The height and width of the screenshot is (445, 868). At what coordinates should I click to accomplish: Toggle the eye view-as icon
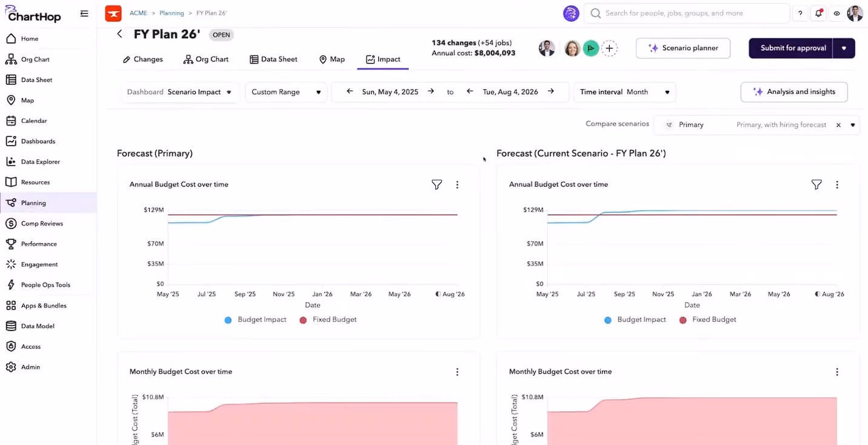point(837,13)
